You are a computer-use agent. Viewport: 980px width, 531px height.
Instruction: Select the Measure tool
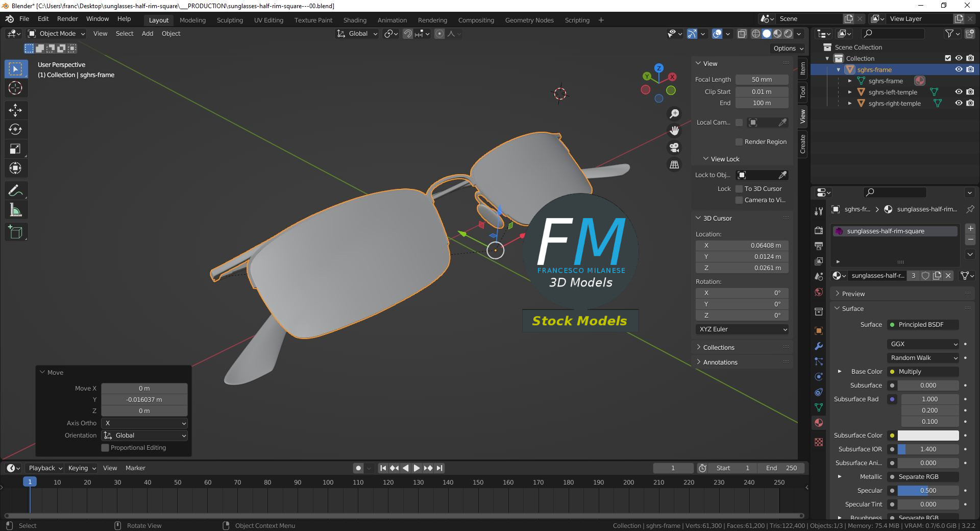point(16,210)
